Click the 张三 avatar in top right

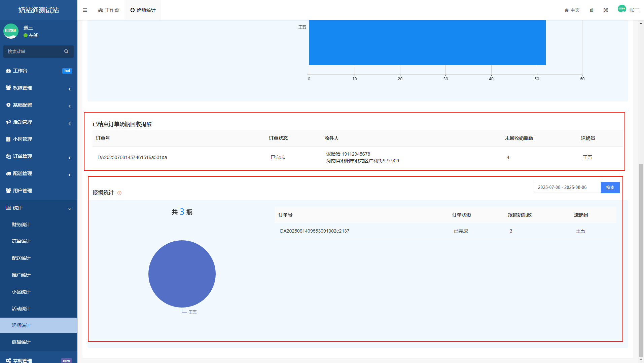(x=622, y=9)
